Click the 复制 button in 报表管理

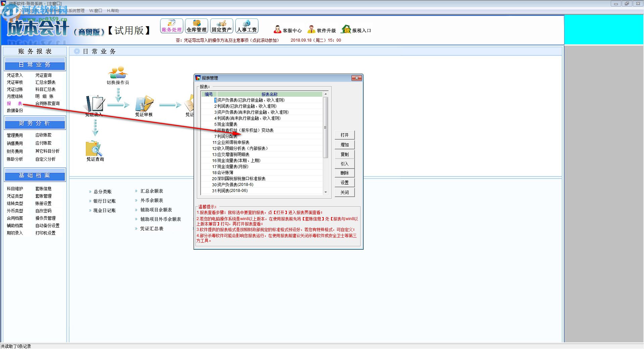tap(344, 154)
